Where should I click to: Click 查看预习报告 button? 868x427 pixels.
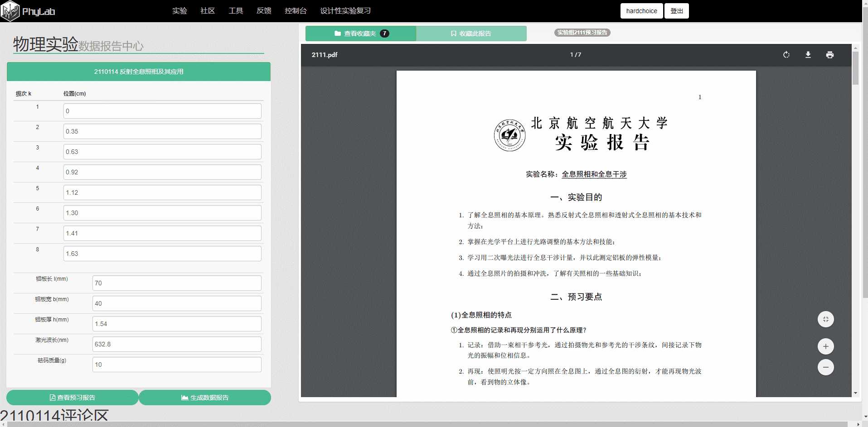click(x=73, y=398)
